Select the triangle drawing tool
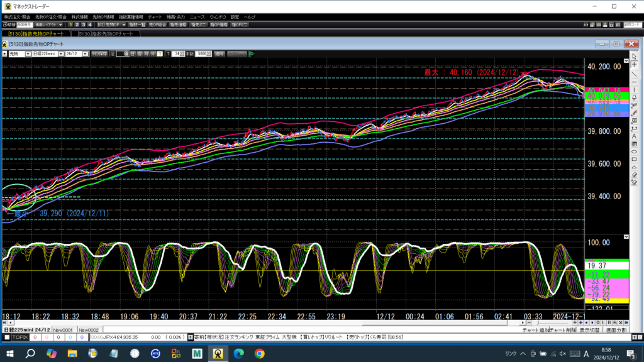Screen dimensions: 644x362 coord(634,167)
